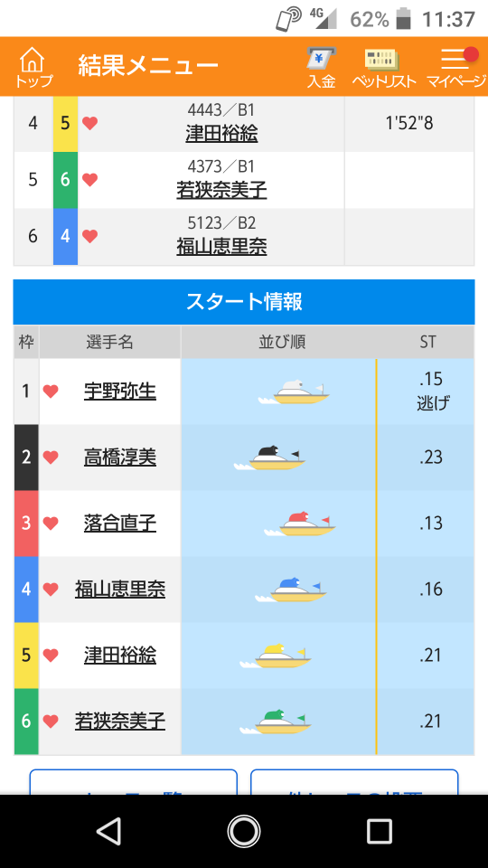Open the 入金 deposit icon
Viewport: 488px width, 868px height.
322,67
